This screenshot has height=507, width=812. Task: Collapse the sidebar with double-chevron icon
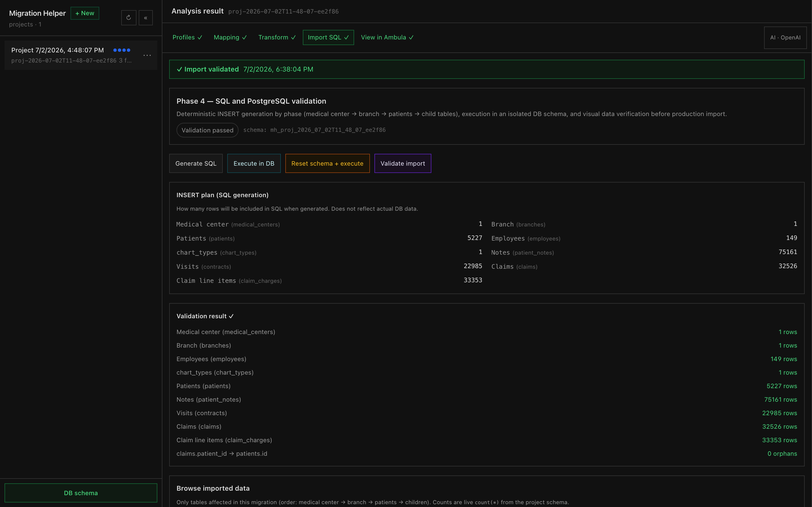click(145, 18)
